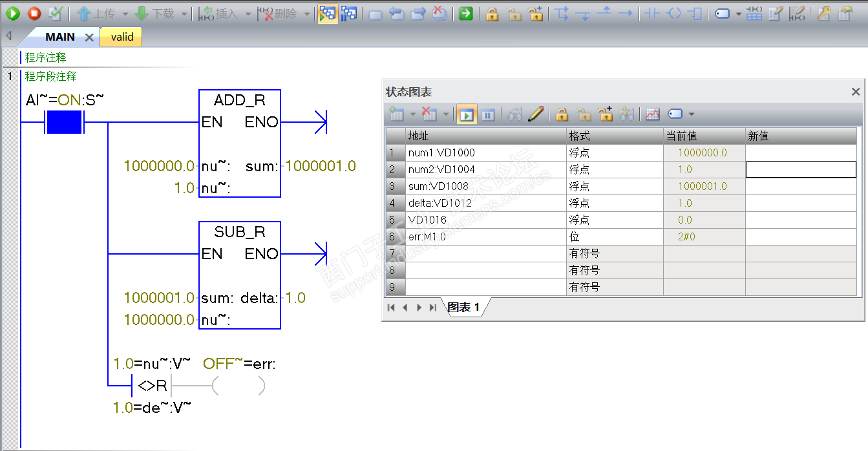Insert a horizontal line arrow icon
The image size is (868, 451).
tap(625, 14)
